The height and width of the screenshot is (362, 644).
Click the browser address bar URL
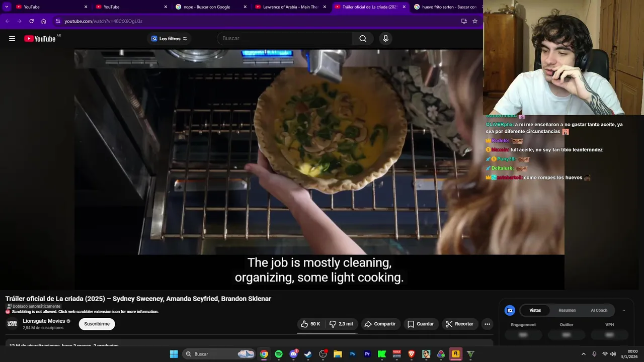(x=103, y=21)
